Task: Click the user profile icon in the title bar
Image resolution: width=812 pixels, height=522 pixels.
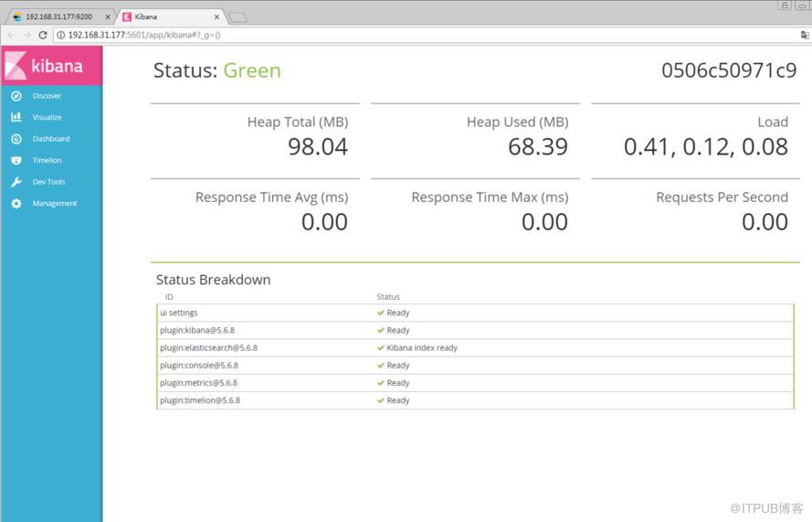Action: (785, 5)
